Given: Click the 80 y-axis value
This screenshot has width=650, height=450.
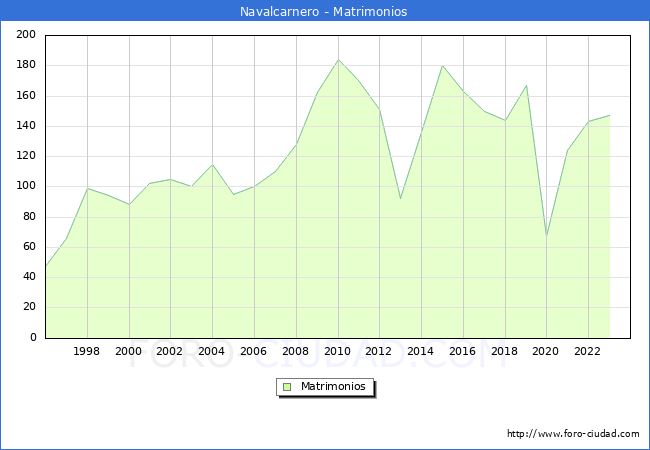Looking at the screenshot, I should 29,216.
